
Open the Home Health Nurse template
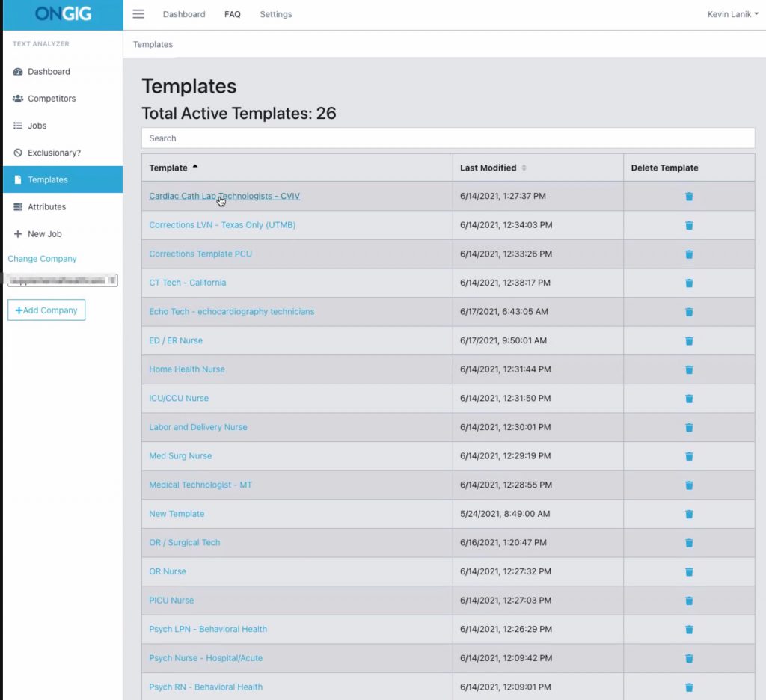click(x=187, y=369)
